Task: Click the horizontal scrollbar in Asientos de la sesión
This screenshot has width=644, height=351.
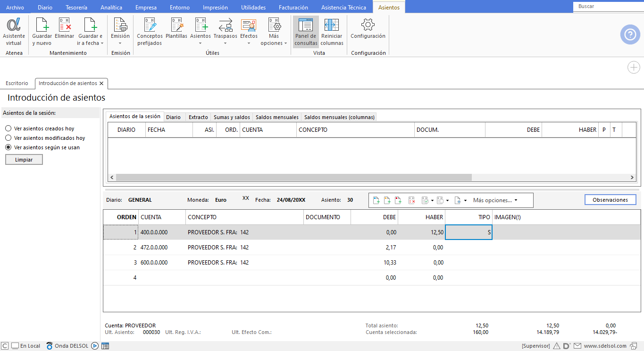Action: coord(293,178)
